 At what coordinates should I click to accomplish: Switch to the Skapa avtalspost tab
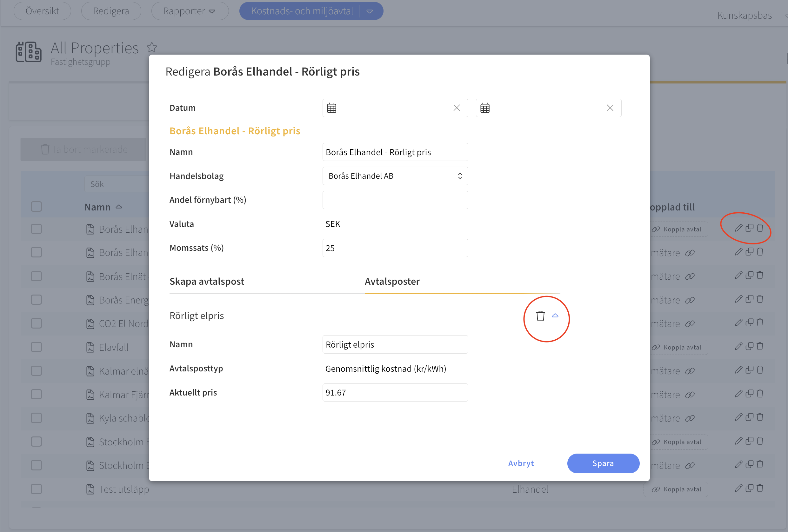pos(207,282)
